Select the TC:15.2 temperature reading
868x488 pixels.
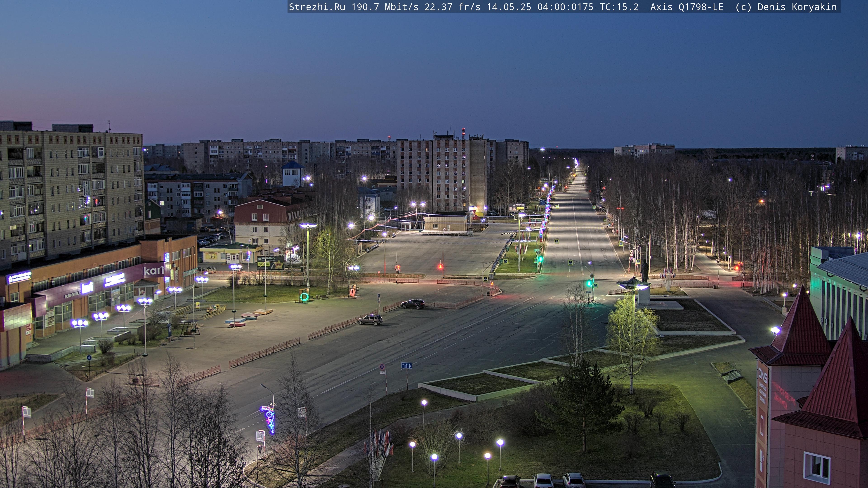click(619, 7)
